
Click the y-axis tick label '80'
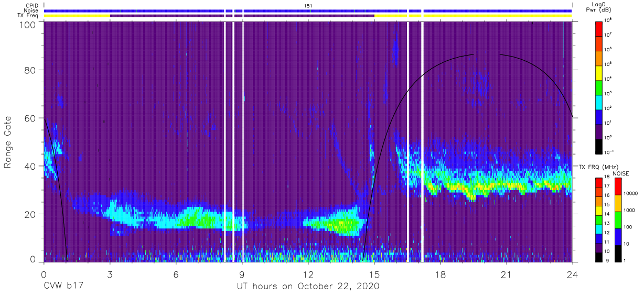pos(31,70)
